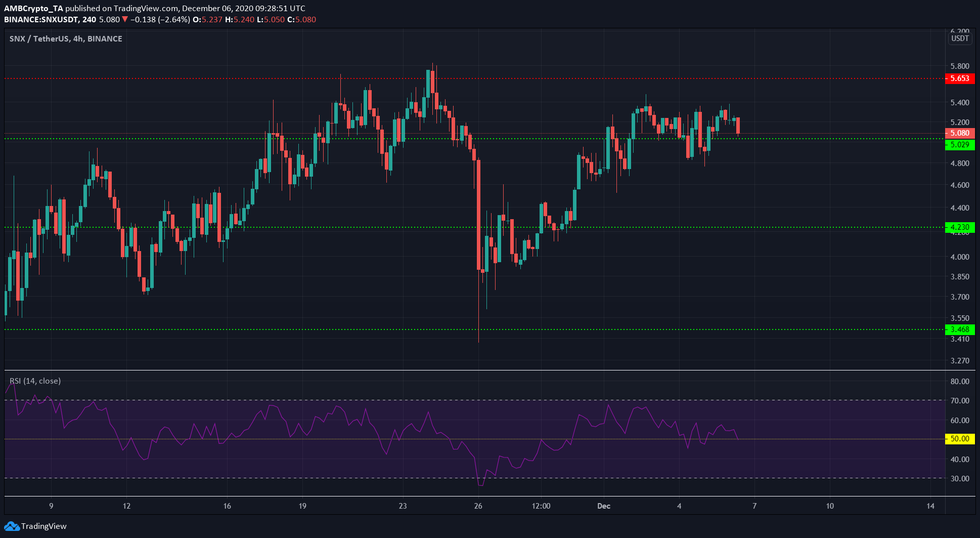Click the 5.200 price axis tick

pos(960,122)
